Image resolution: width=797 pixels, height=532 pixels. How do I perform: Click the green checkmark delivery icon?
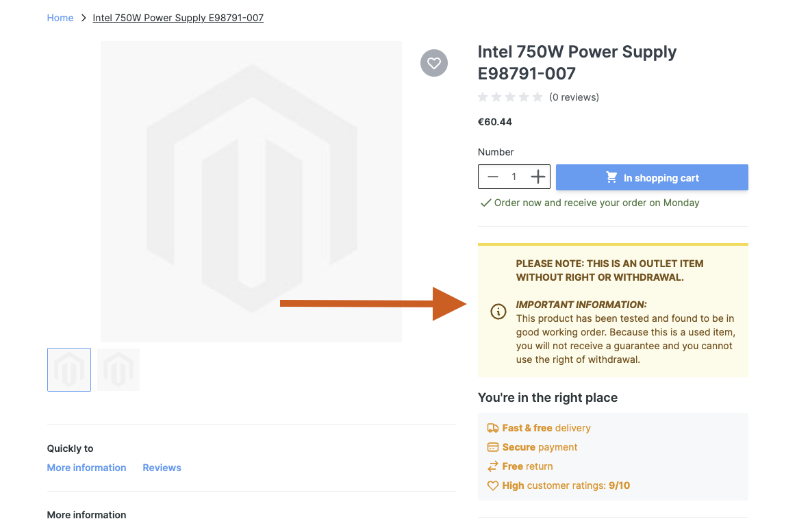485,203
